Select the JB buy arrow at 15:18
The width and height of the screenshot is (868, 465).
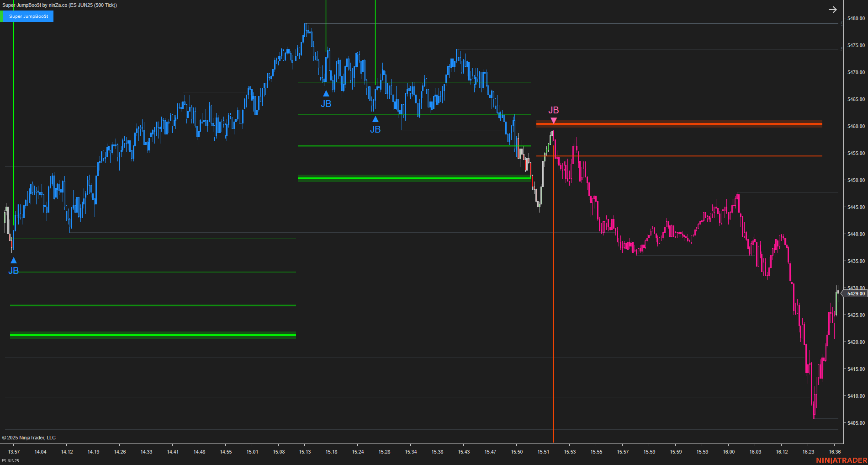tap(326, 93)
